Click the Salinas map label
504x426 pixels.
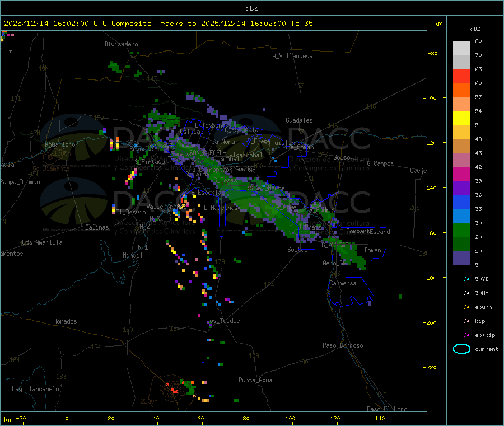click(x=97, y=227)
